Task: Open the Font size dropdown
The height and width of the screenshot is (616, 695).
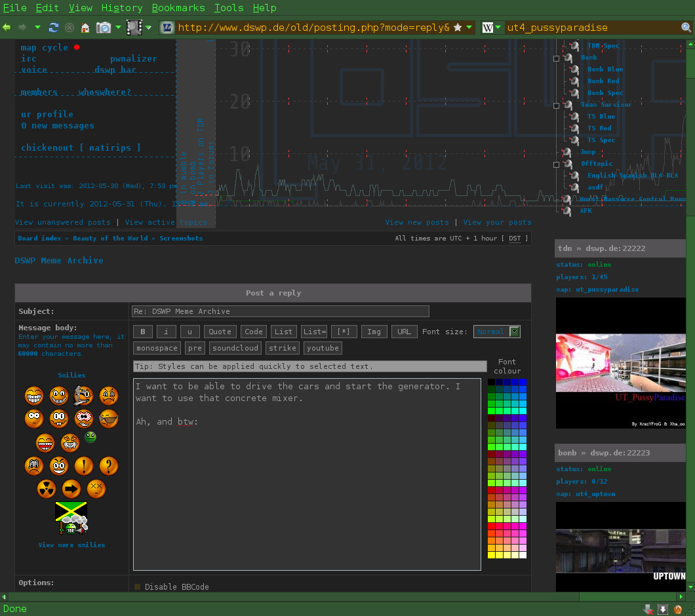Action: [496, 332]
